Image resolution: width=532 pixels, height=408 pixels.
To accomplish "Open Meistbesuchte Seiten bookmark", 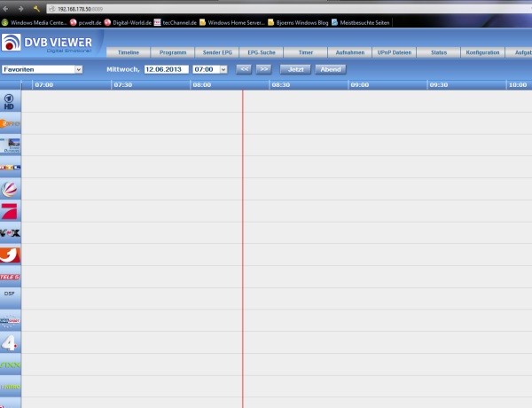I will pyautogui.click(x=361, y=23).
